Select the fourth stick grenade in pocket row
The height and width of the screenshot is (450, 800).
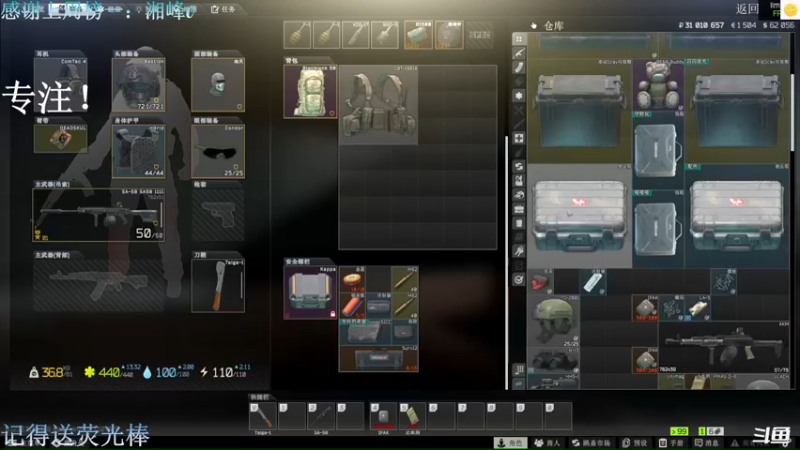(x=385, y=35)
